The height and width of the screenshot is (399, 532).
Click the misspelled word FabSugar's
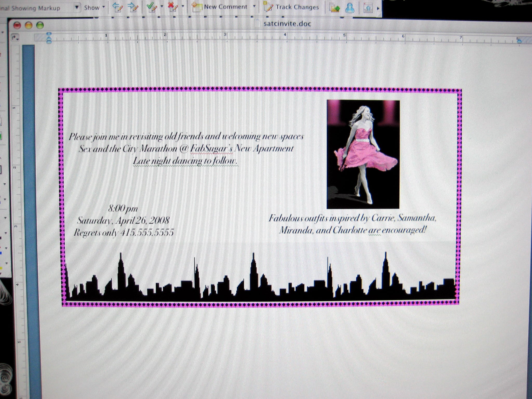pyautogui.click(x=211, y=149)
